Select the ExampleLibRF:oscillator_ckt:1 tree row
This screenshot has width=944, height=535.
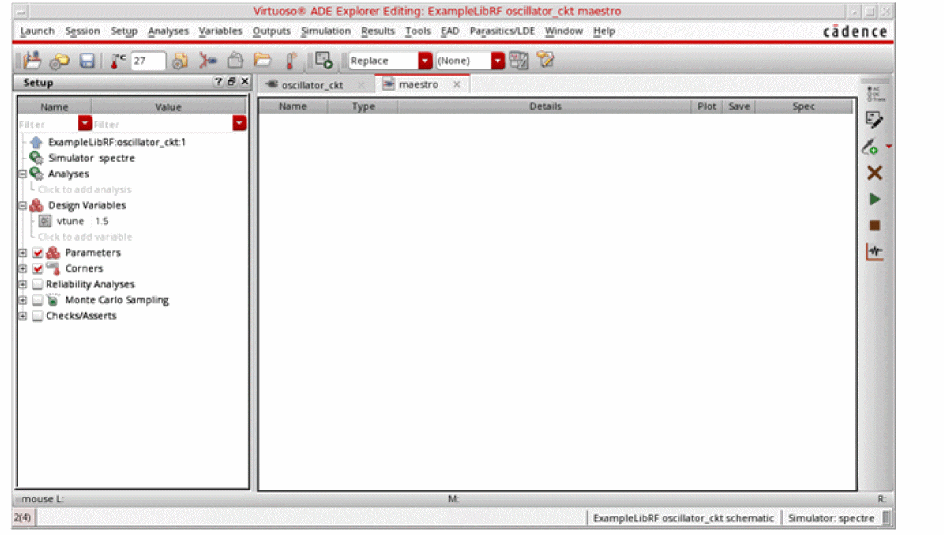tap(117, 142)
